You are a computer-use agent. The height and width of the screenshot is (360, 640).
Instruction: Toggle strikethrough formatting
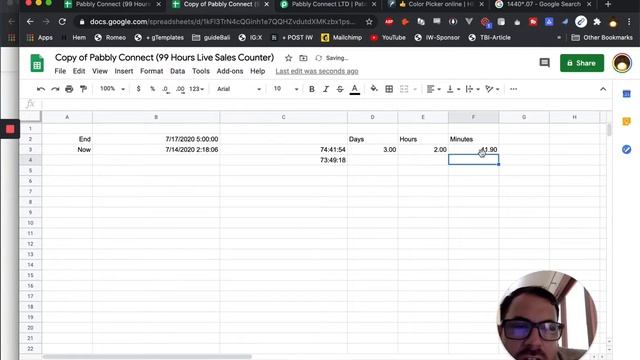point(340,89)
